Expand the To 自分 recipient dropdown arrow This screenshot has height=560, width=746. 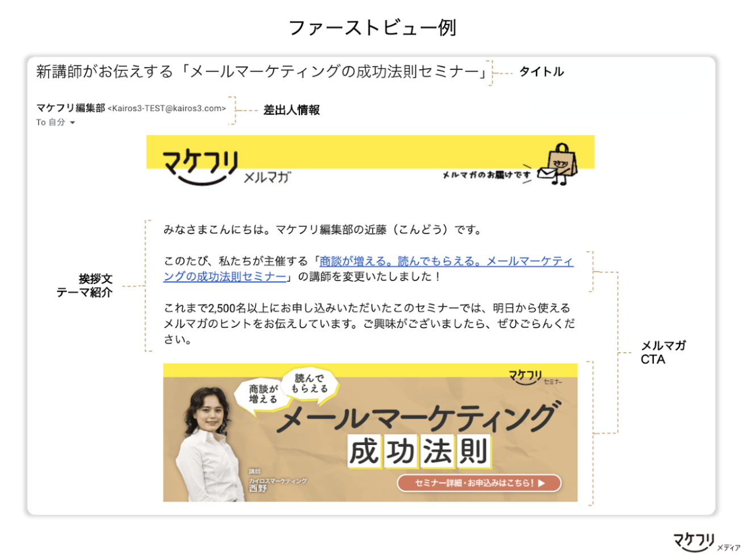72,123
